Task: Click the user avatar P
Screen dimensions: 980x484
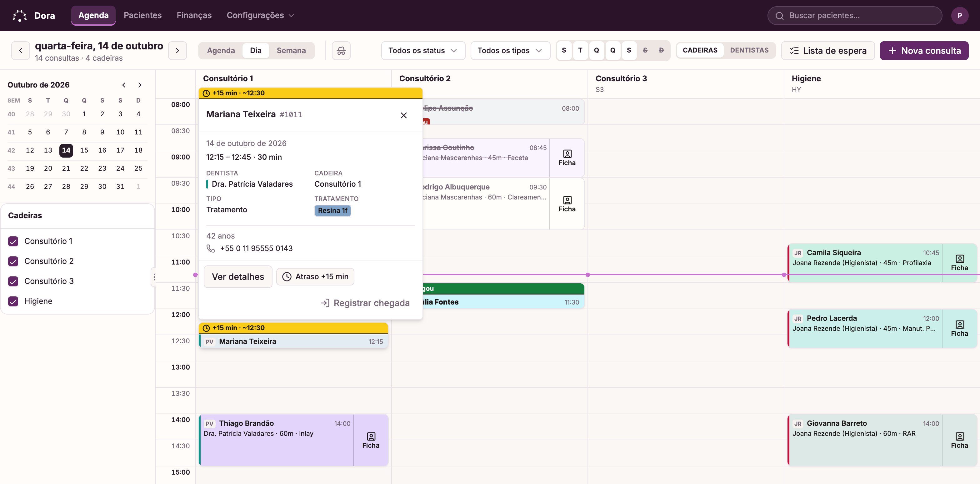Action: click(959, 16)
